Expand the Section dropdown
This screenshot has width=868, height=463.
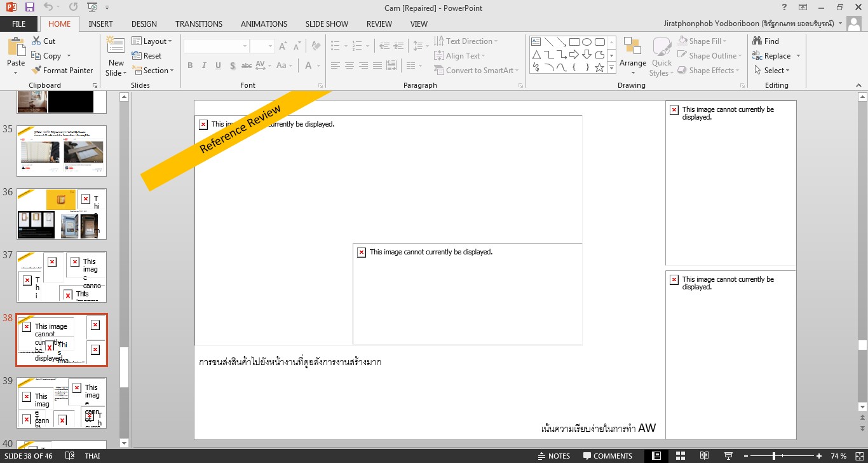point(153,70)
